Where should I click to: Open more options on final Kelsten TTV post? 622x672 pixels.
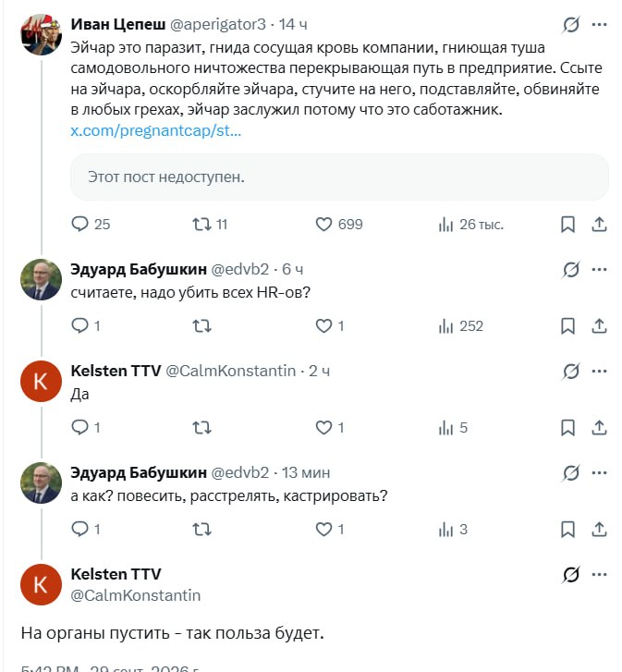[x=599, y=574]
